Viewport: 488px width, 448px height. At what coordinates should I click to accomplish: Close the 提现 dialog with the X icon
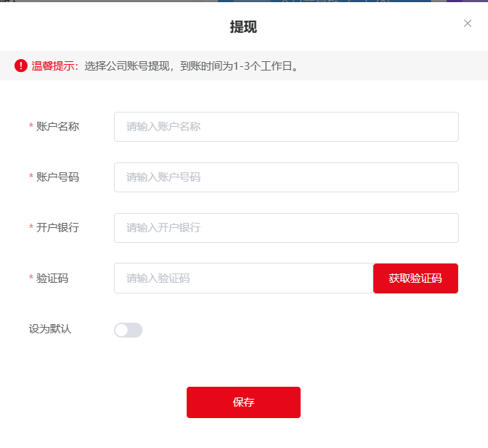tap(467, 24)
